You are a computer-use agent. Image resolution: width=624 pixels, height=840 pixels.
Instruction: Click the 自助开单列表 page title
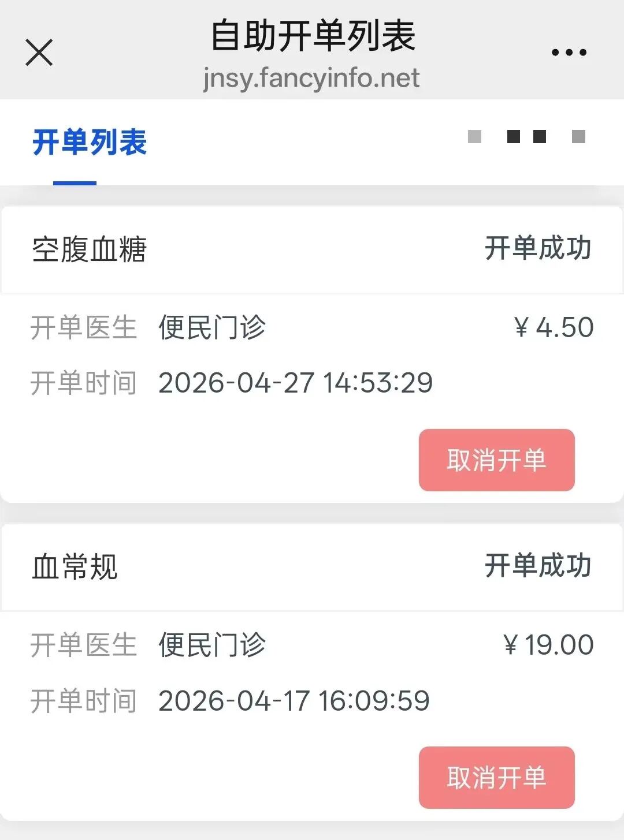[313, 36]
